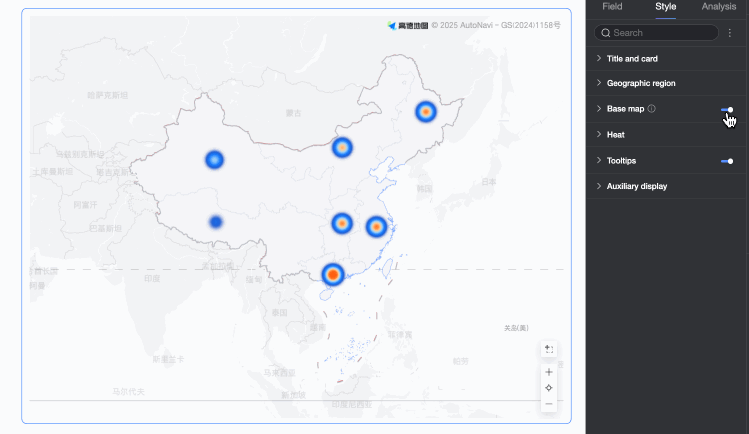Expand the Title and card section

(599, 58)
